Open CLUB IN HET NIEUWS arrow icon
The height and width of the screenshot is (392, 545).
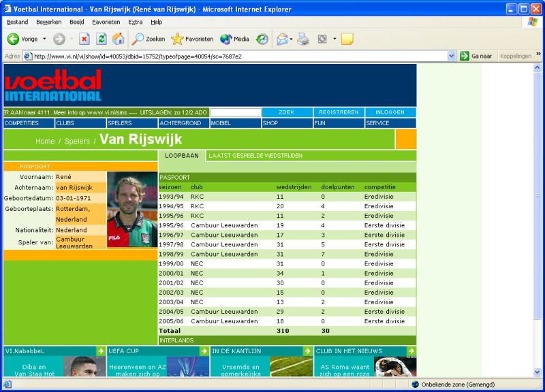(411, 351)
